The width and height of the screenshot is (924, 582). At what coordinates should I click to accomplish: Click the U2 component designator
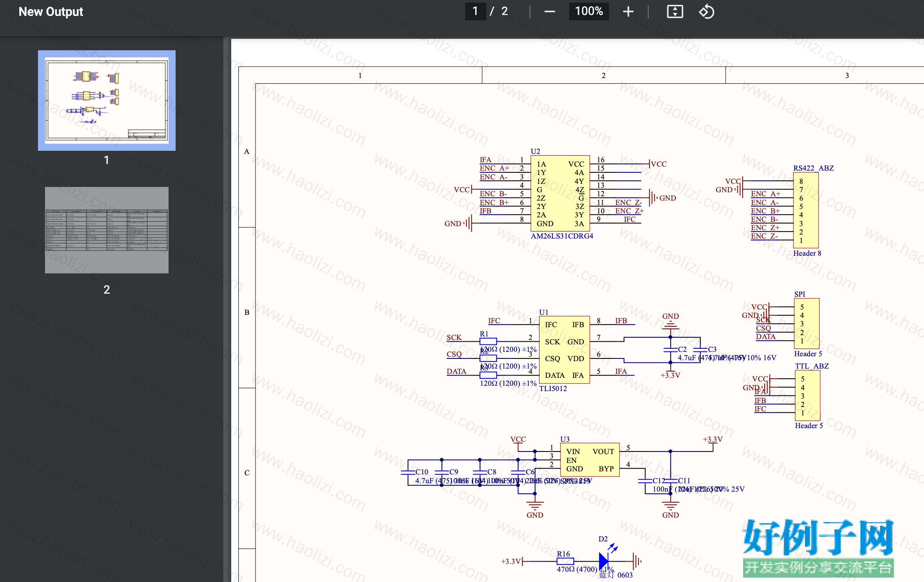pos(535,151)
